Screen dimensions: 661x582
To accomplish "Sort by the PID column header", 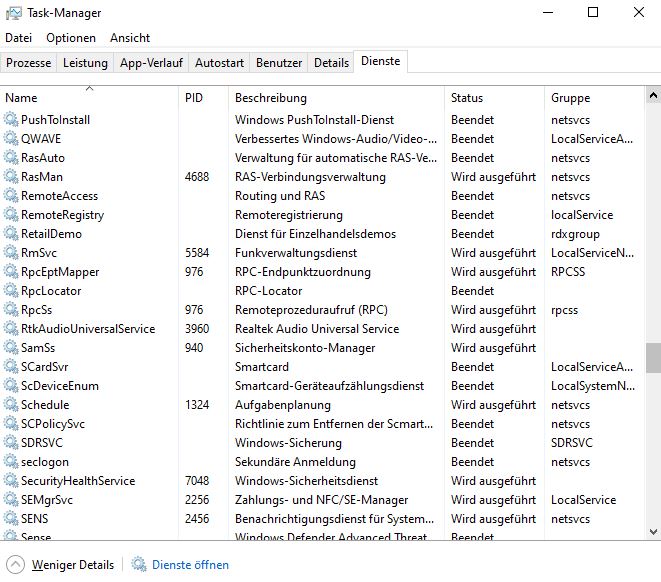I will [204, 98].
